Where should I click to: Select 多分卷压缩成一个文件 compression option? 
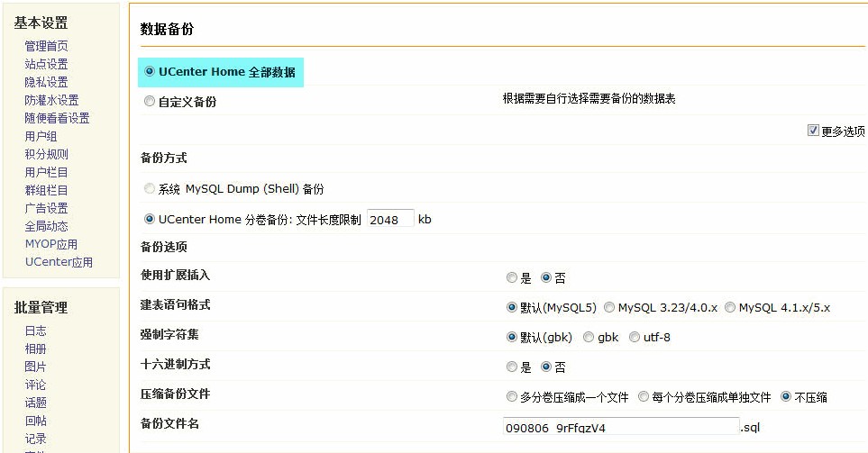(511, 396)
